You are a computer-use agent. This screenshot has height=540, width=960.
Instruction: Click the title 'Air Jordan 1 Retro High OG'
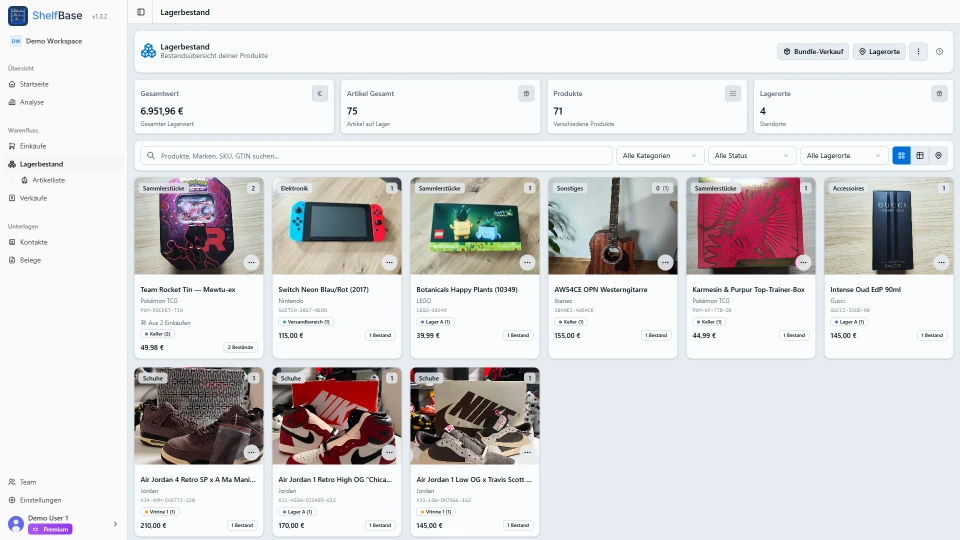(335, 479)
